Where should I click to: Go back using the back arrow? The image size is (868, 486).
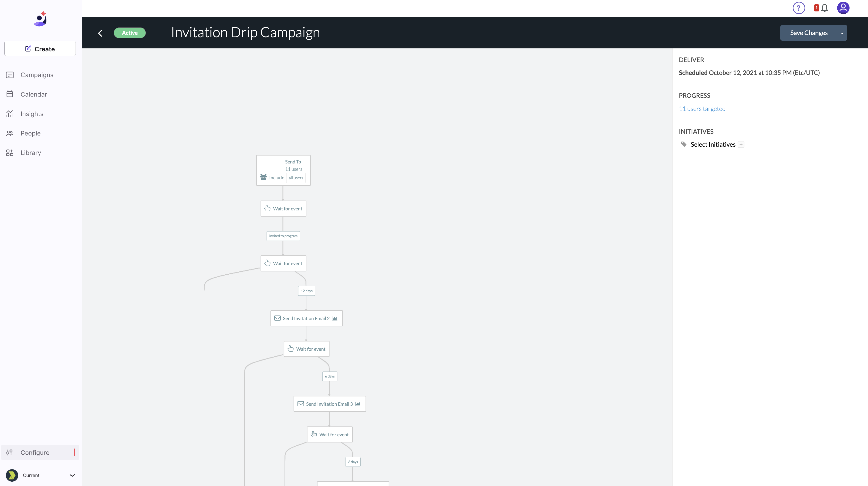tap(100, 33)
